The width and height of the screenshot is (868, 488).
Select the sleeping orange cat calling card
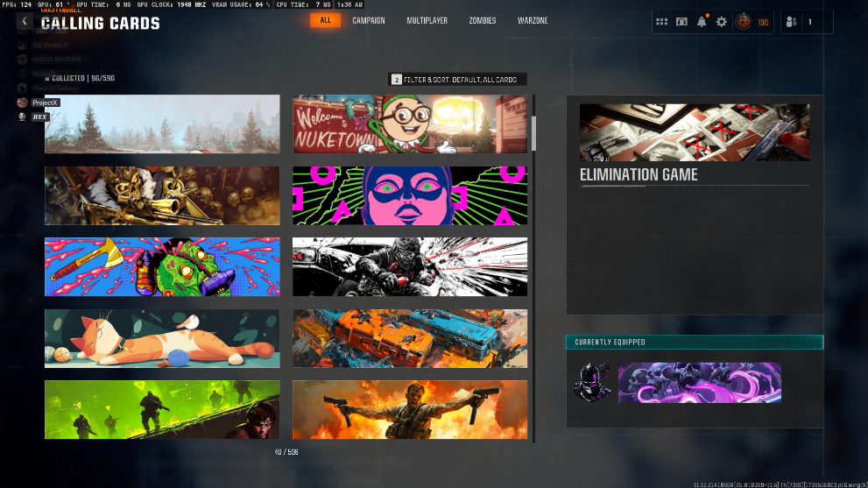coord(162,338)
